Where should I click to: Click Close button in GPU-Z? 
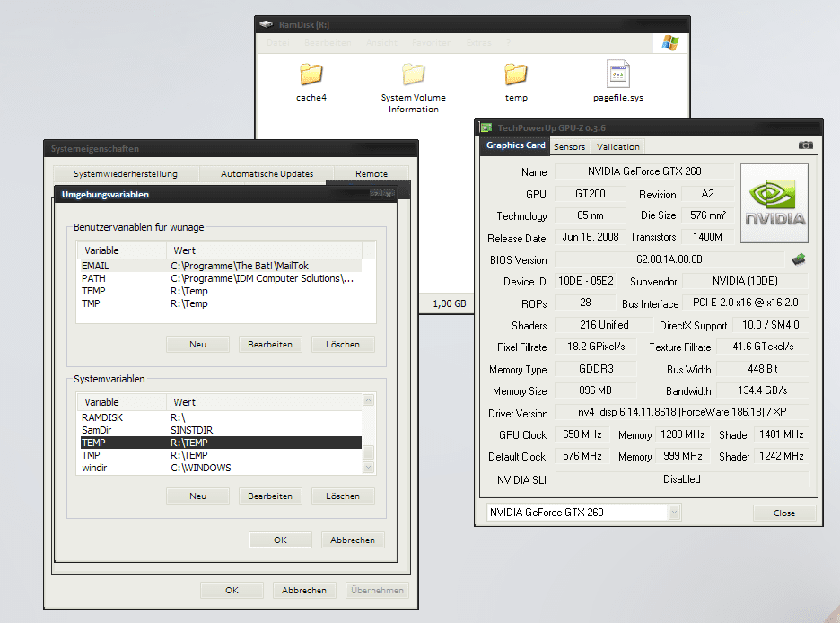783,513
